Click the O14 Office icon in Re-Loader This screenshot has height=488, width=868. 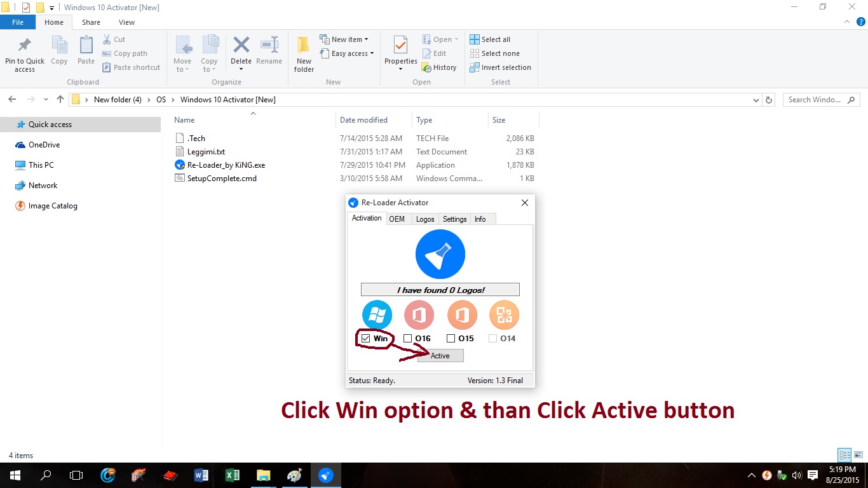click(x=503, y=315)
